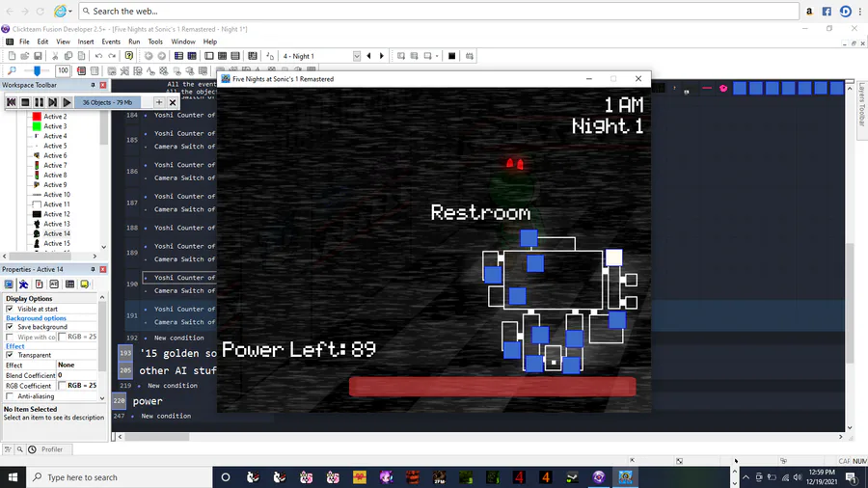Open the Movement properties tab icon
The width and height of the screenshot is (868, 488).
(24, 284)
